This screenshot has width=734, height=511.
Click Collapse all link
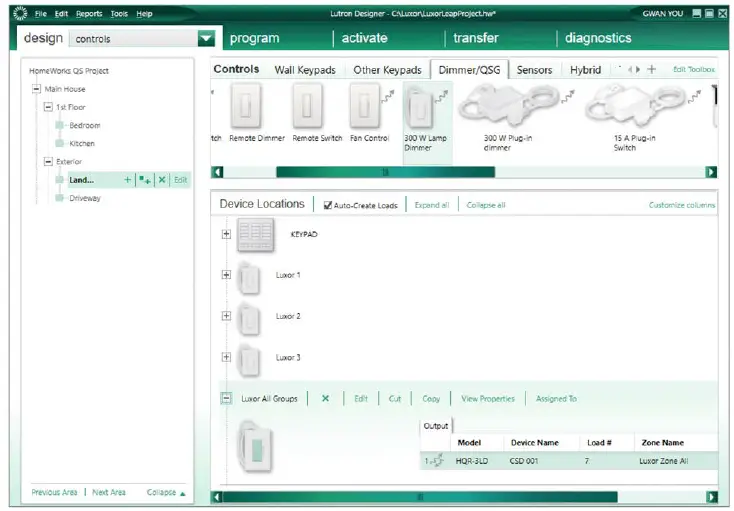pyautogui.click(x=485, y=205)
